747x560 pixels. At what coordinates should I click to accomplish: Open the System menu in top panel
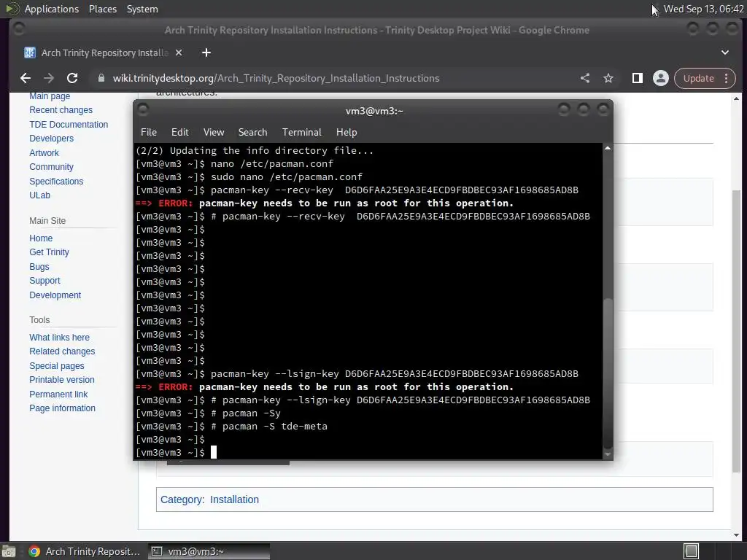pos(142,9)
